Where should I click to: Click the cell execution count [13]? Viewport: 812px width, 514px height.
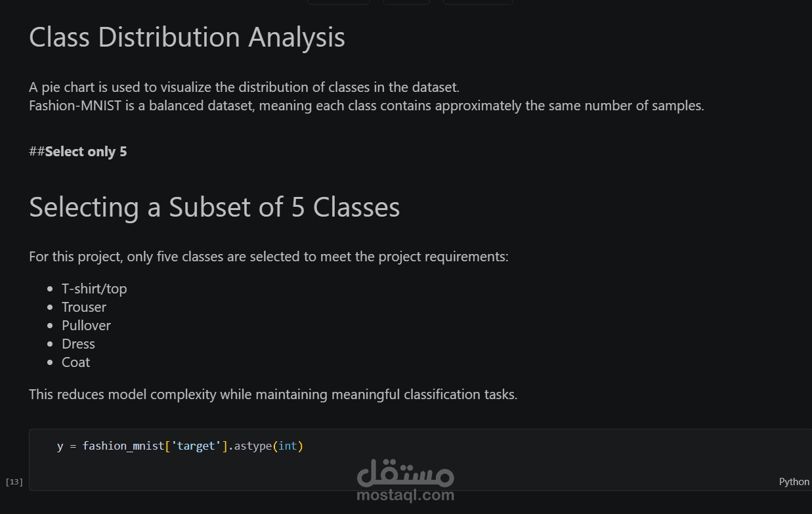pyautogui.click(x=14, y=482)
